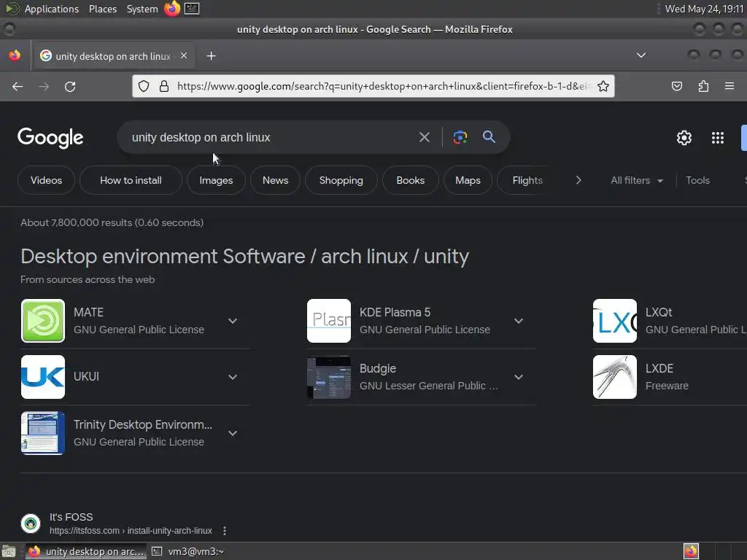Image resolution: width=747 pixels, height=560 pixels.
Task: Open the Places menu
Action: point(102,9)
